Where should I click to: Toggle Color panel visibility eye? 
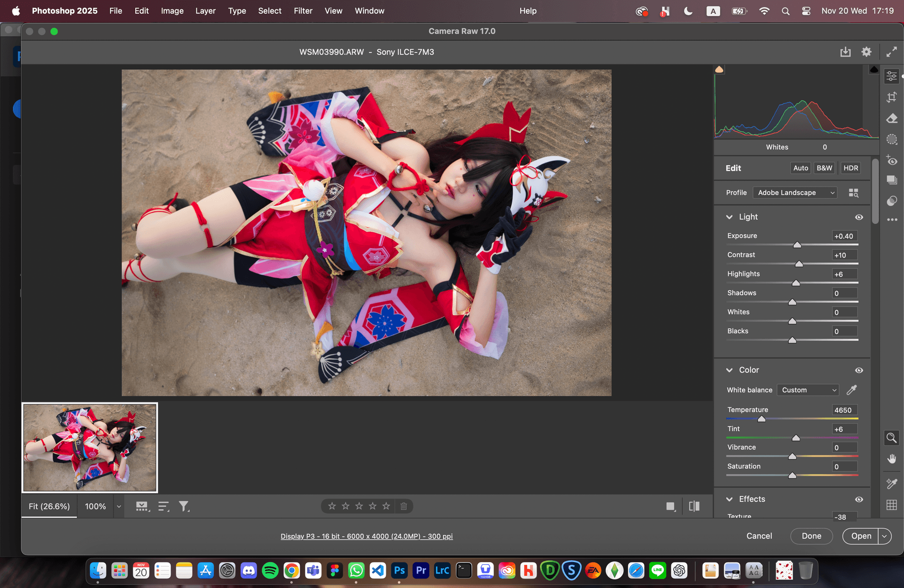[x=859, y=371]
